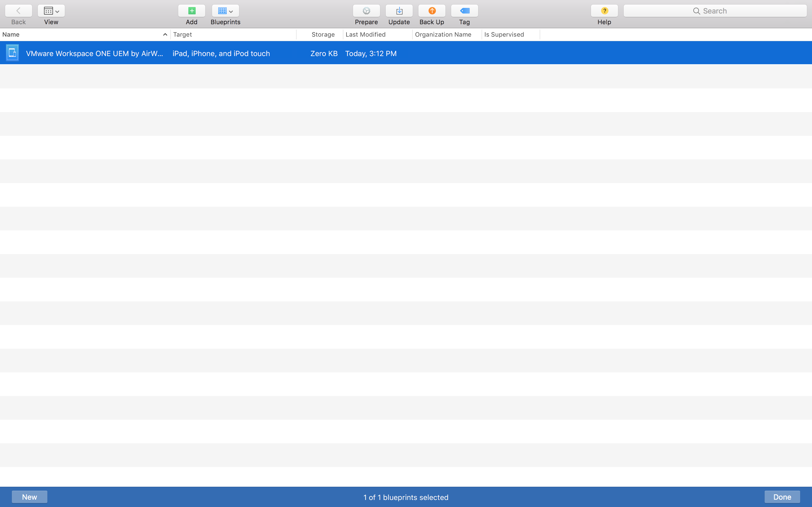Click the Update download icon
This screenshot has height=507, width=812.
point(399,11)
